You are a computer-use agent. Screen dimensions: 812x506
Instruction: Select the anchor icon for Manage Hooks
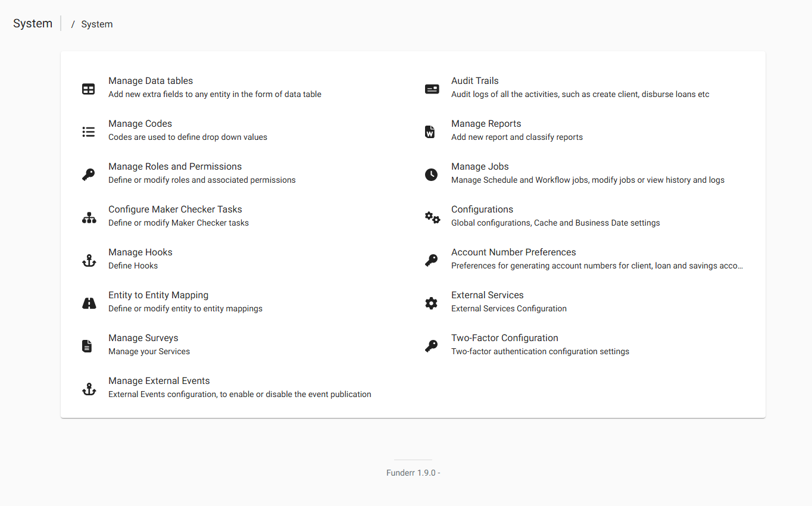pyautogui.click(x=88, y=260)
